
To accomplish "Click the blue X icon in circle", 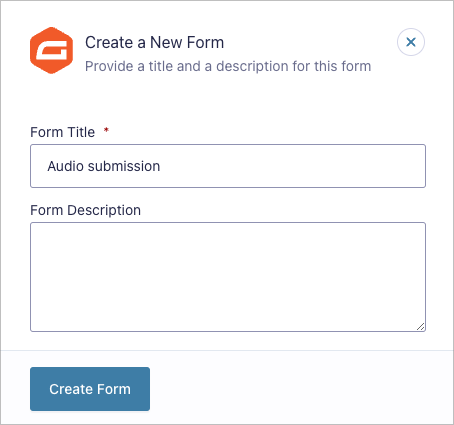I will pyautogui.click(x=411, y=42).
